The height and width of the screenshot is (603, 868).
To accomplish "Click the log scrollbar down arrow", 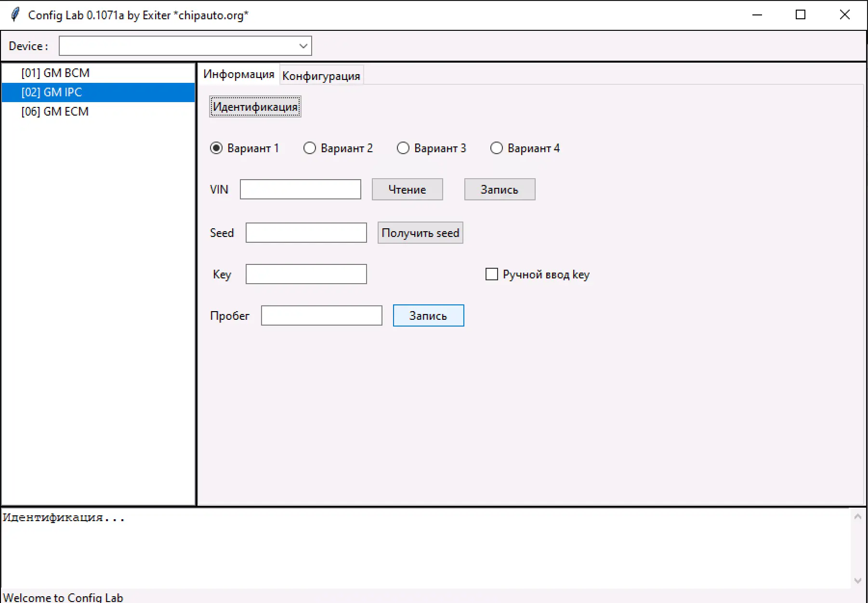I will pyautogui.click(x=857, y=581).
